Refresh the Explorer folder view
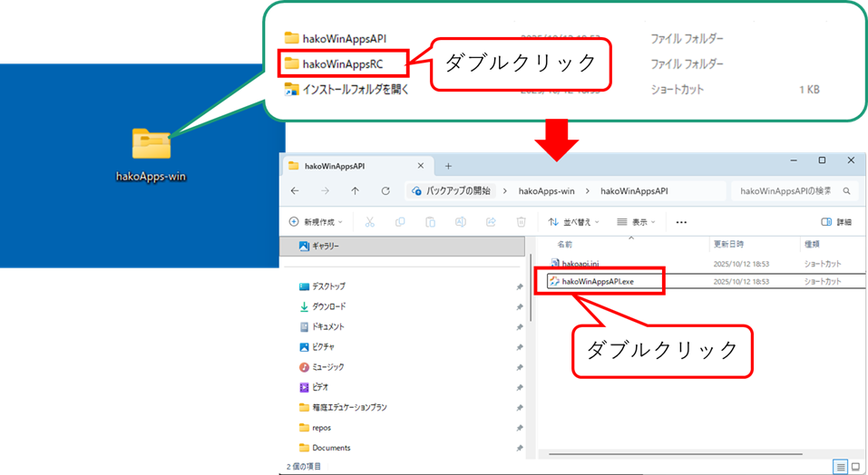The image size is (868, 475). tap(385, 190)
